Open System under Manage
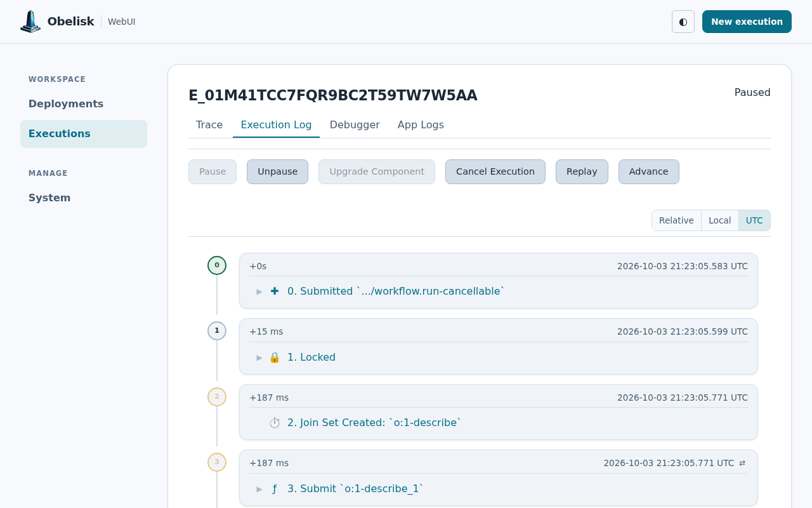This screenshot has height=508, width=812. [x=84, y=198]
